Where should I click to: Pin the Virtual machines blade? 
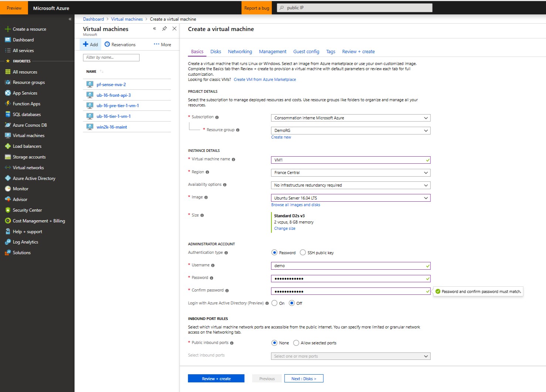(164, 28)
